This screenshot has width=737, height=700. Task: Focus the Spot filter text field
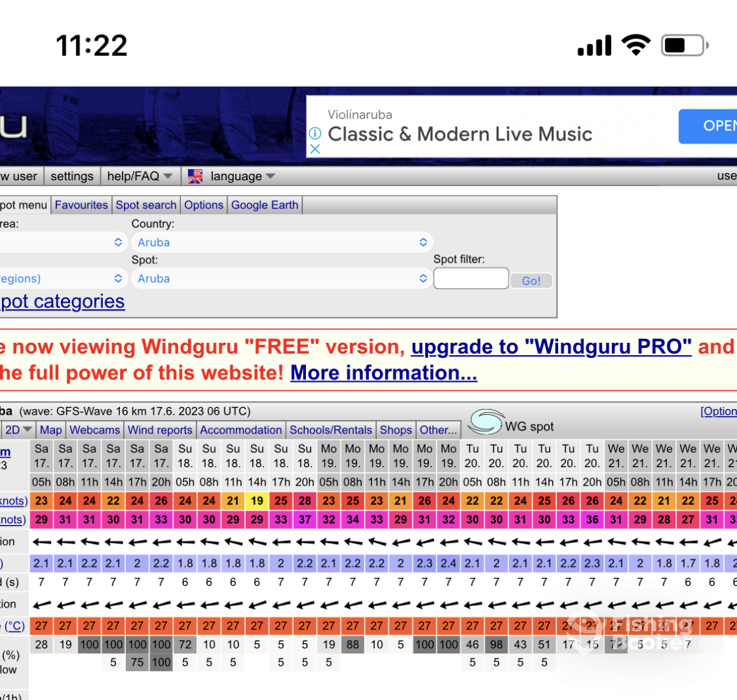pyautogui.click(x=471, y=279)
